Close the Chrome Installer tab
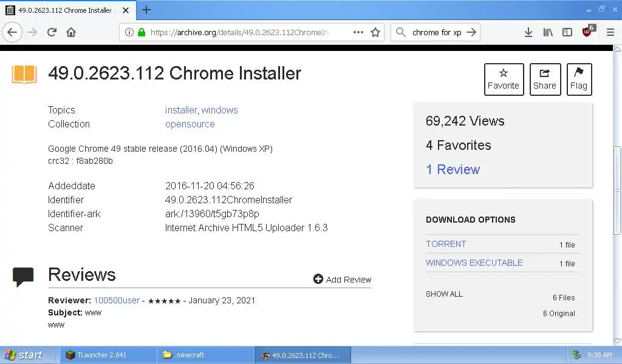622x364 pixels. (126, 10)
